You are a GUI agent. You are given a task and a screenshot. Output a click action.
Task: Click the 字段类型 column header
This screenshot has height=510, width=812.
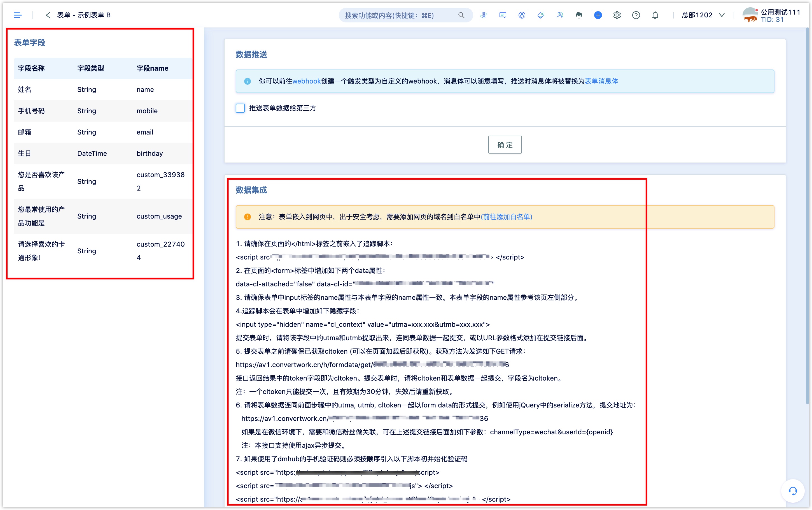click(91, 68)
